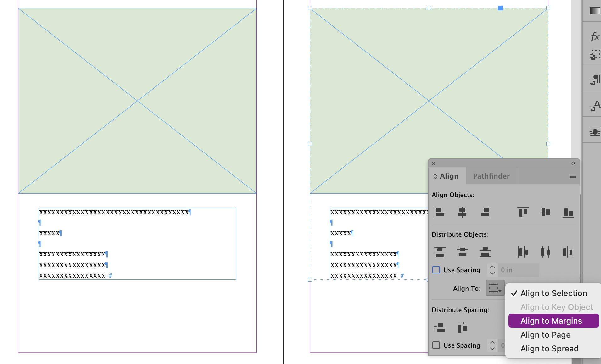Select Distribute right edges
Screen dimensions: 601x364
(568, 251)
